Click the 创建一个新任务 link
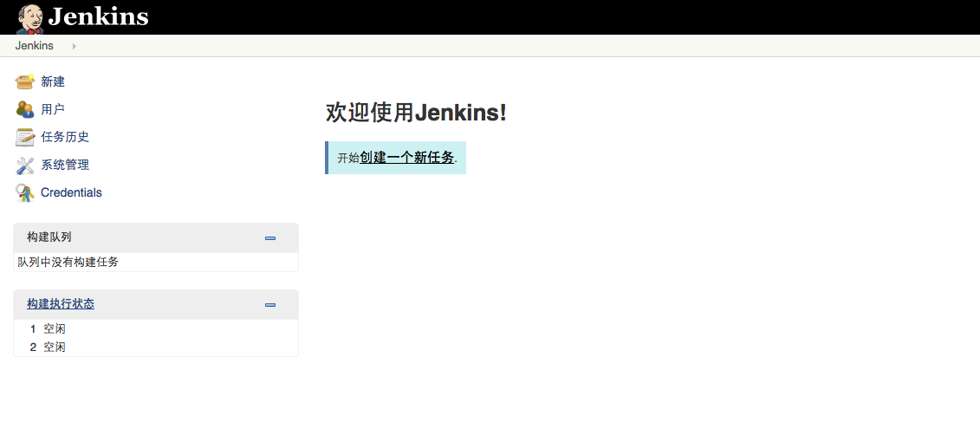The height and width of the screenshot is (442, 980). (407, 158)
